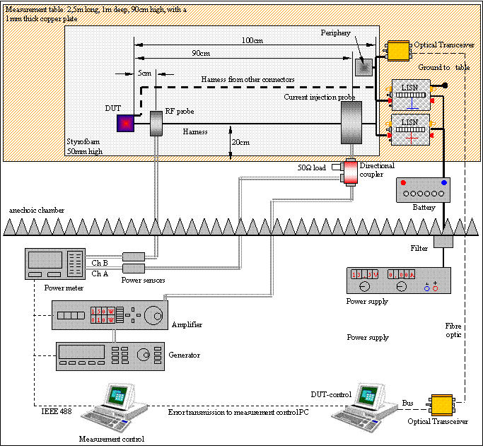Click the Ground to table connection dot
The height and width of the screenshot is (448, 483).
(446, 86)
